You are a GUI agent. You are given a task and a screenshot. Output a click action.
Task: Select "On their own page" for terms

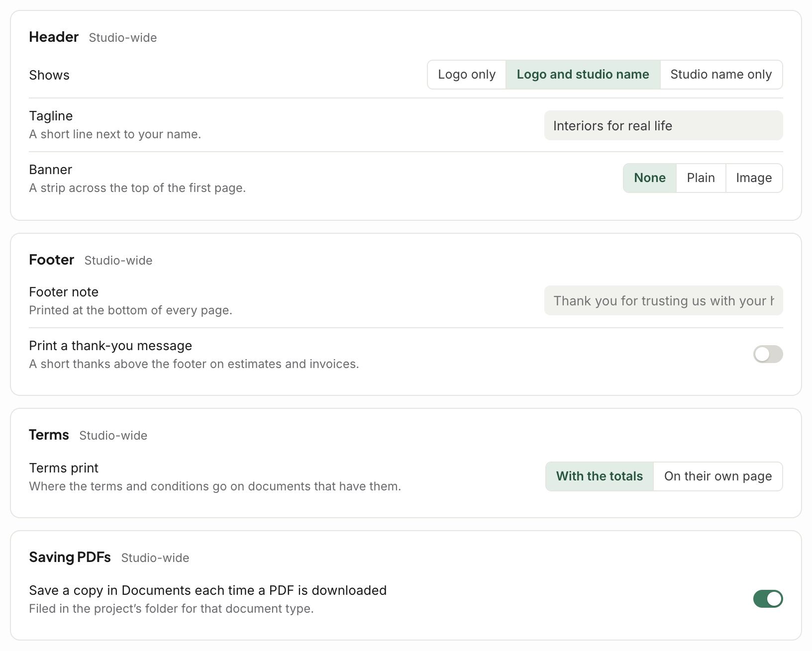(x=718, y=476)
